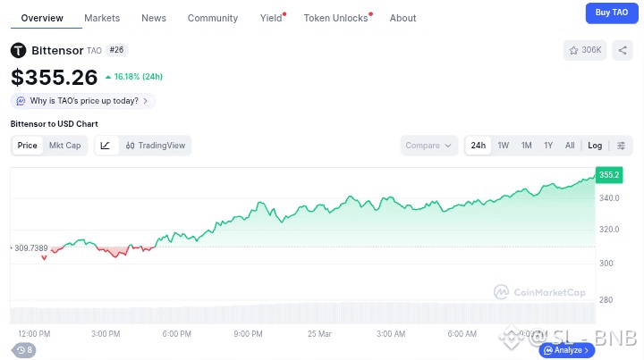Select the 24h time range
644x360 pixels.
478,146
